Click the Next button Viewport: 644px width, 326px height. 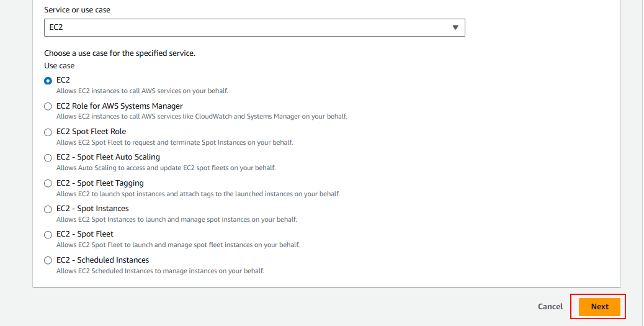tap(599, 306)
